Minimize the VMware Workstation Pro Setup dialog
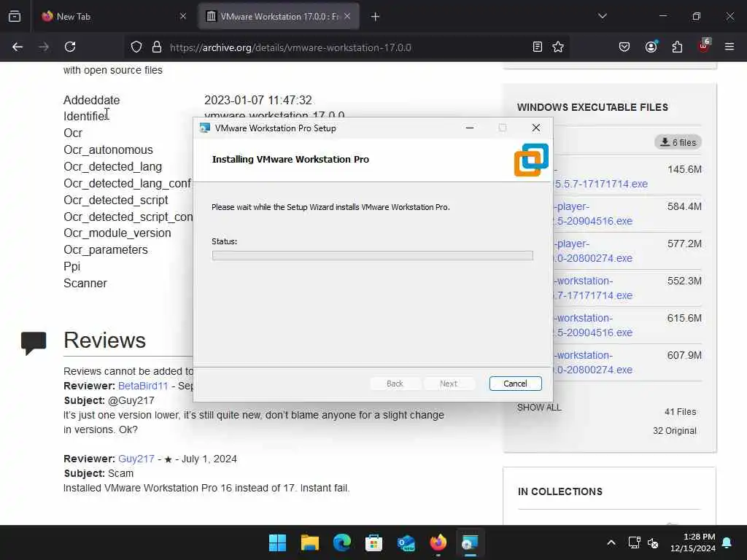This screenshot has height=560, width=747. 470,128
